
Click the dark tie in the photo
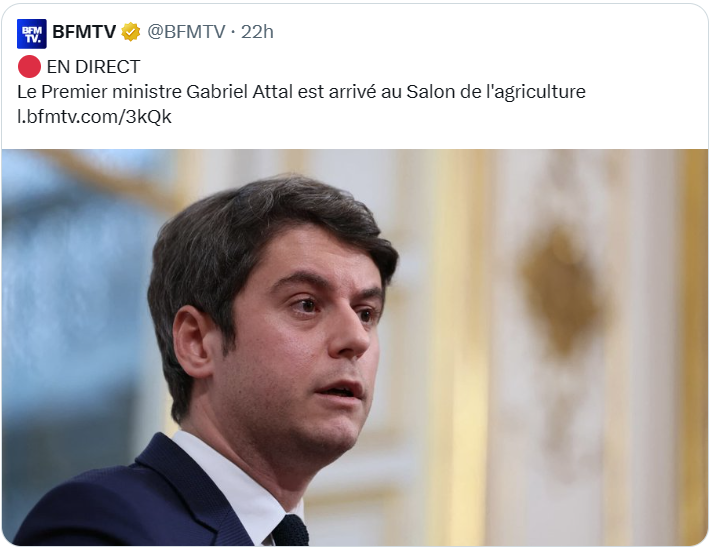[290, 531]
